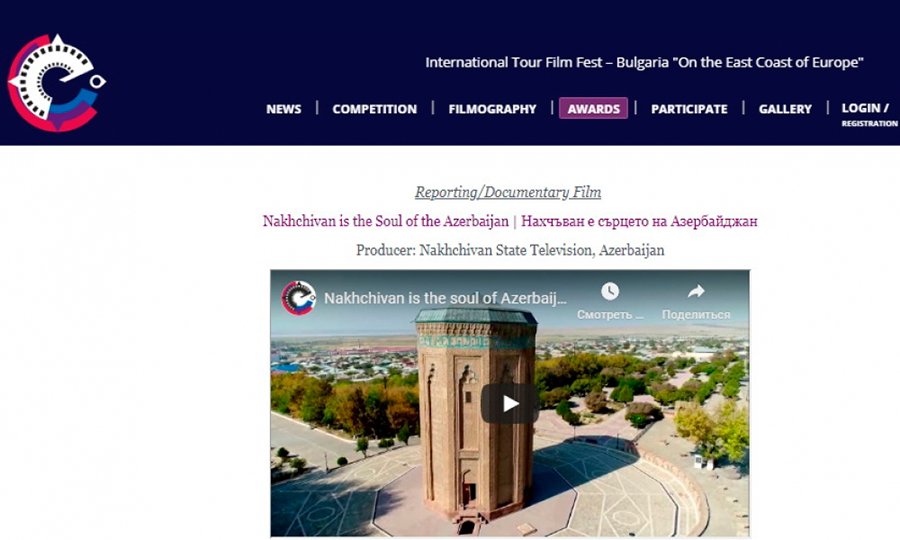The image size is (900, 540).
Task: Open the GALLERY menu item
Action: (x=785, y=108)
